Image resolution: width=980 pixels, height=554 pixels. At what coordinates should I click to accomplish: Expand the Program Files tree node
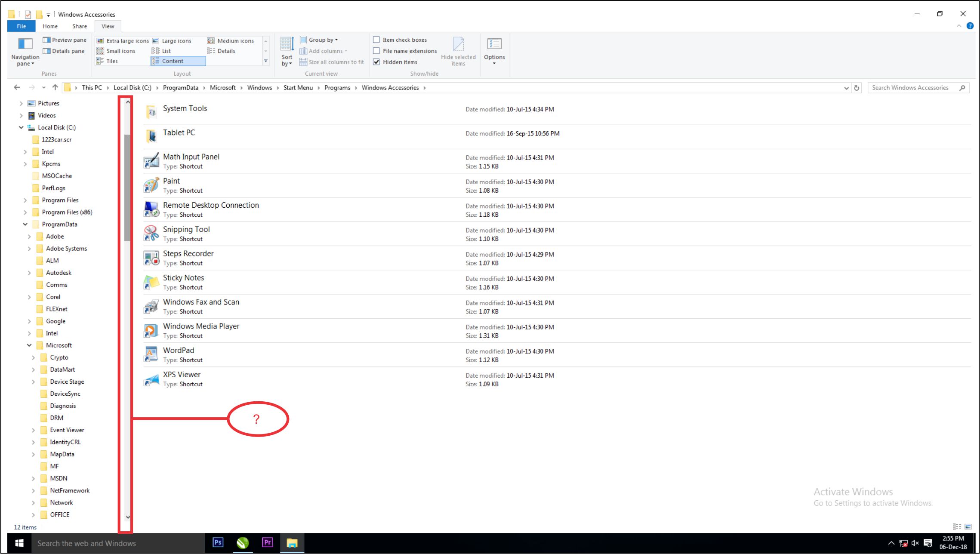(x=25, y=200)
